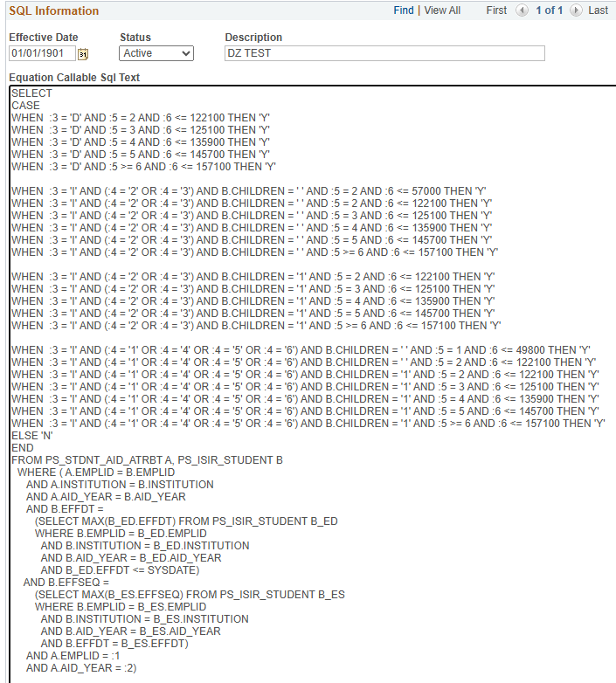The height and width of the screenshot is (683, 616).
Task: Click the line ending '<= 122100 THEN 'Y'' for :5 = 2 with 'D'
Action: tap(141, 118)
